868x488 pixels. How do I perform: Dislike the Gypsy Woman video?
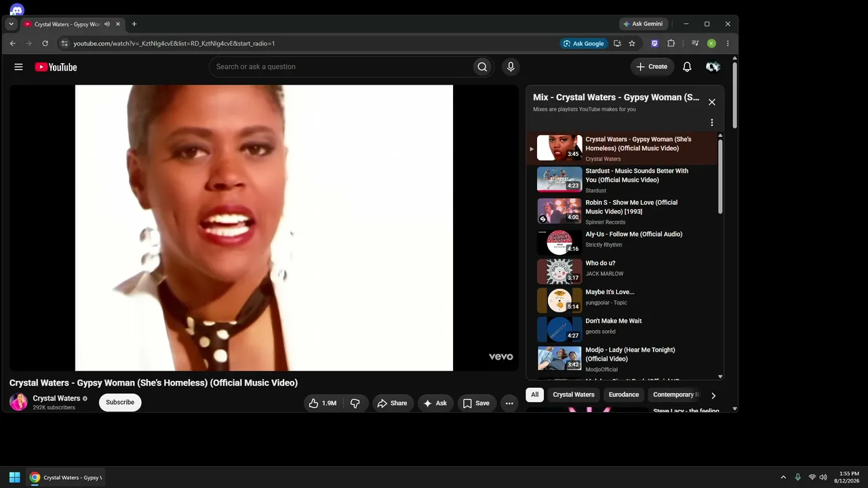(x=355, y=403)
